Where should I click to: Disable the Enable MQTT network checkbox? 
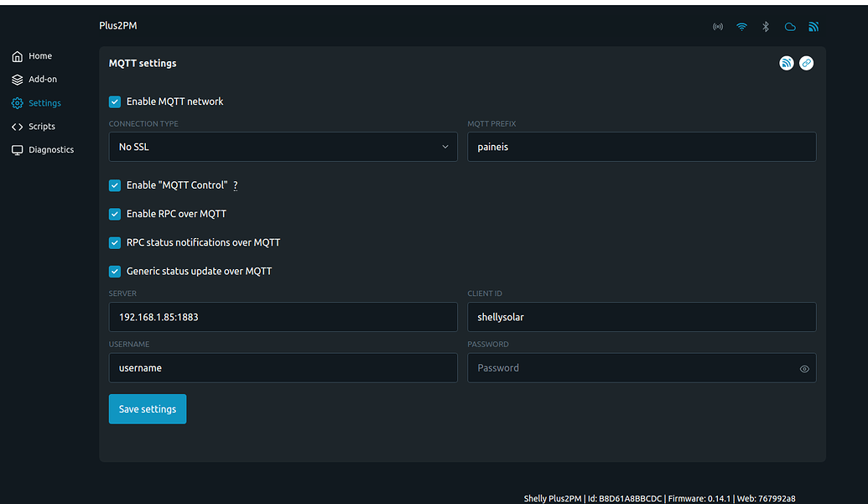coord(114,101)
